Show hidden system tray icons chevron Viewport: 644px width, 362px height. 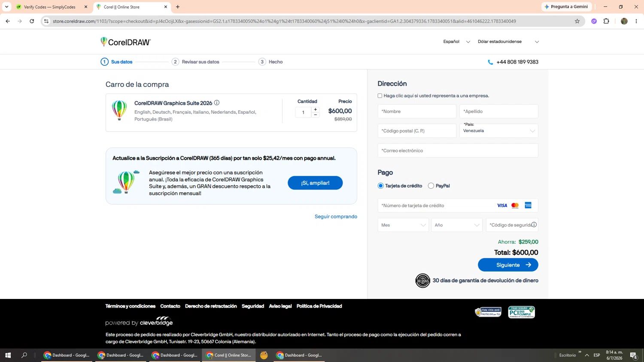[x=587, y=355]
